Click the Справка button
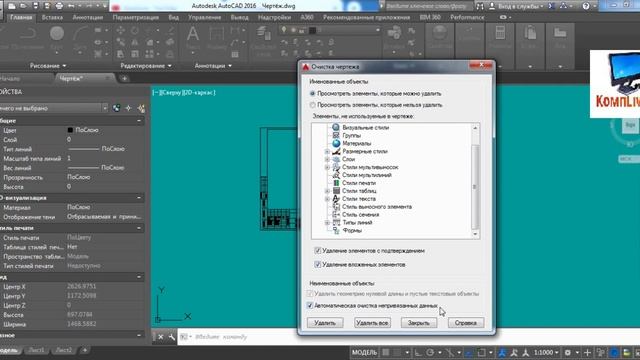The image size is (640, 360). tap(466, 322)
